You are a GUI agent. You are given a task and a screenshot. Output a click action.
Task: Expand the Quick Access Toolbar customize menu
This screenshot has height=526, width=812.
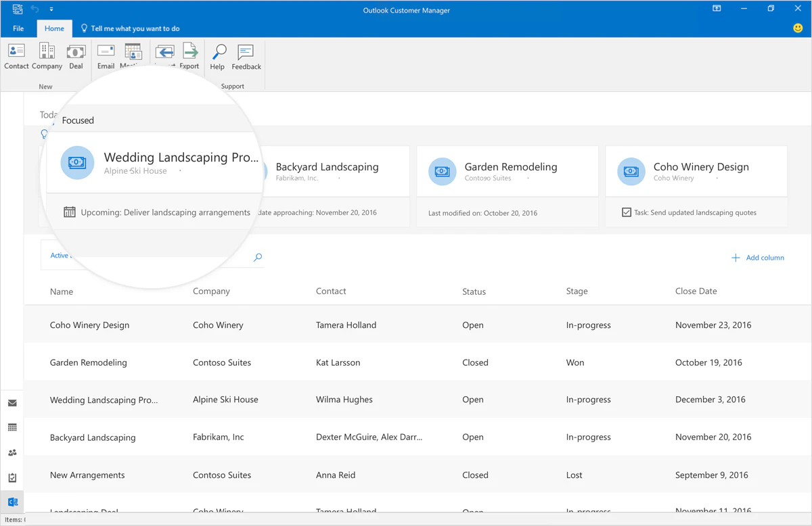pos(51,9)
